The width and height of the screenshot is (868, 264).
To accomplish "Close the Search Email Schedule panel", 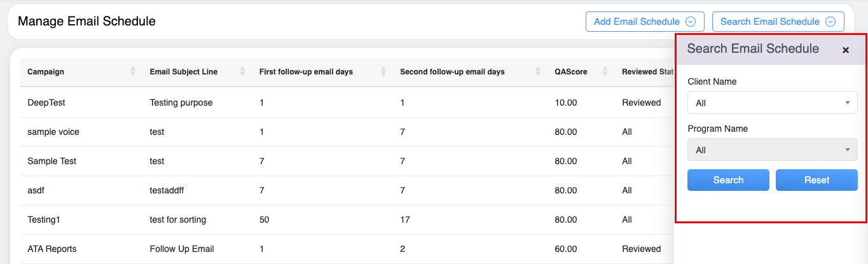I will tap(845, 50).
